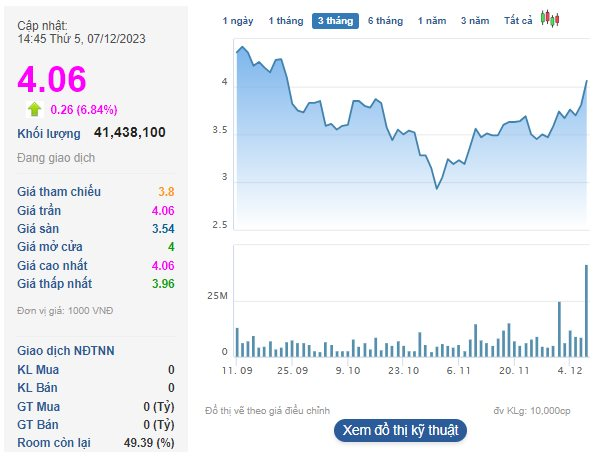The image size is (595, 458).
Task: Select the 1 tháng time range
Action: click(x=286, y=20)
